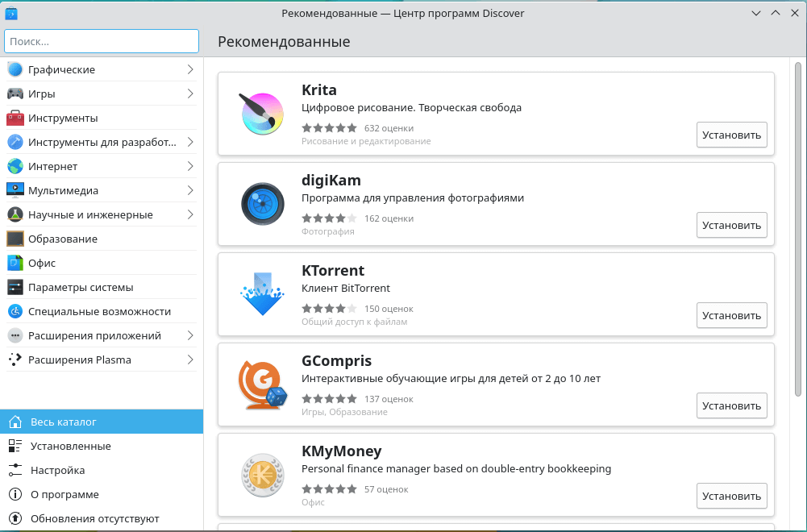Click the home icon next to Весь каталог
The height and width of the screenshot is (532, 807).
click(15, 422)
